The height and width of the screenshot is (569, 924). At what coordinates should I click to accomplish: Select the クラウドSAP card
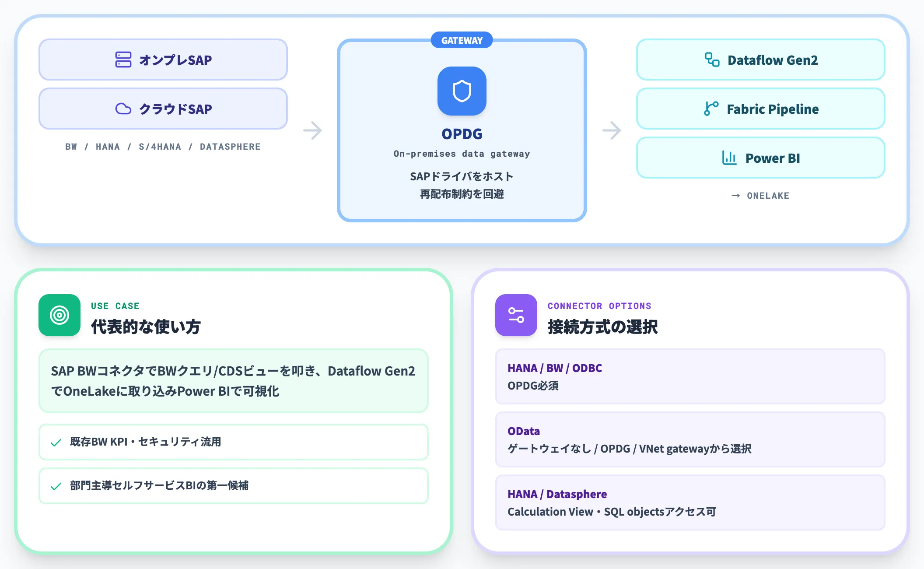tap(163, 109)
